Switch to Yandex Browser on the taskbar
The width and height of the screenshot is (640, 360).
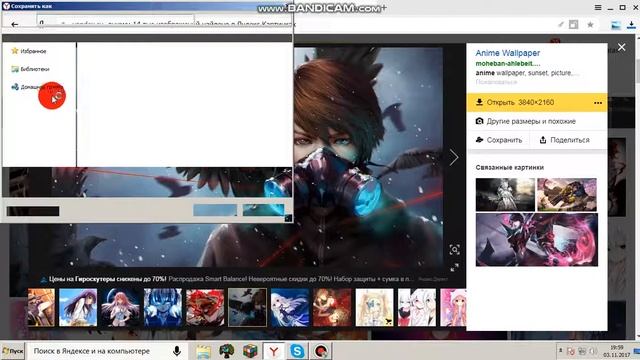coord(273,351)
